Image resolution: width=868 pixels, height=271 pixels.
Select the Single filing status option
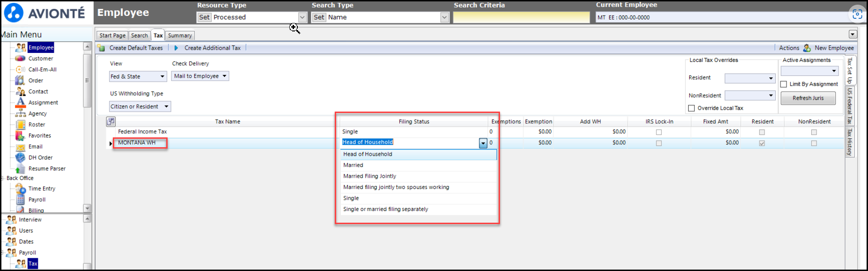click(x=418, y=198)
